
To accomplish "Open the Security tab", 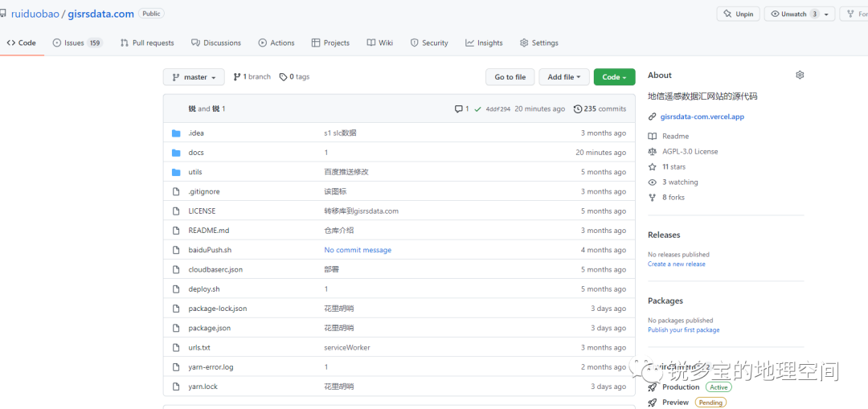I will (429, 43).
